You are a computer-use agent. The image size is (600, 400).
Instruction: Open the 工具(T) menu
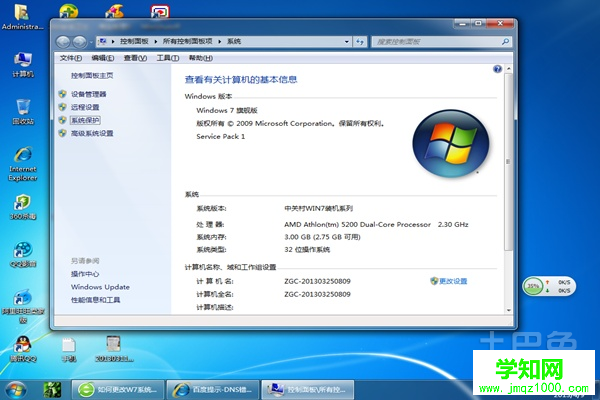tap(168, 58)
